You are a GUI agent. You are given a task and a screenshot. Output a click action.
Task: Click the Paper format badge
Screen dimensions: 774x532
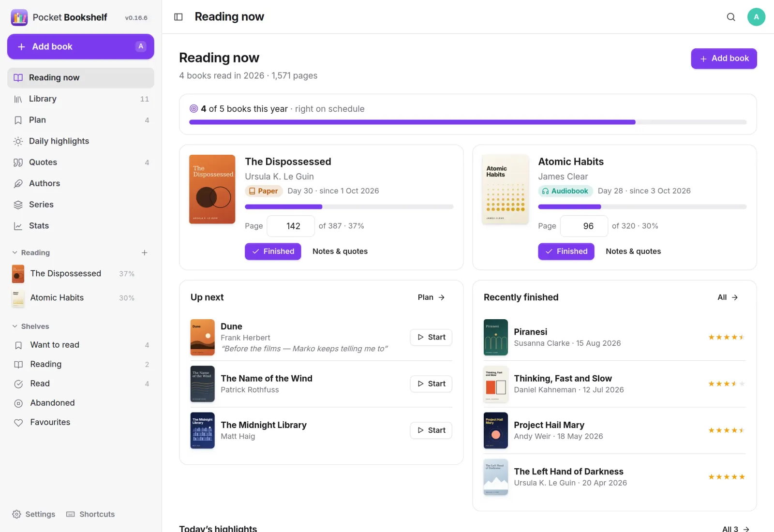click(x=264, y=191)
